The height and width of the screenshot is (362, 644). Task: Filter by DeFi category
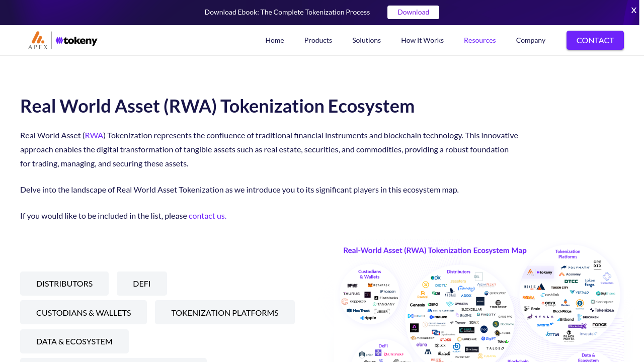pyautogui.click(x=142, y=284)
